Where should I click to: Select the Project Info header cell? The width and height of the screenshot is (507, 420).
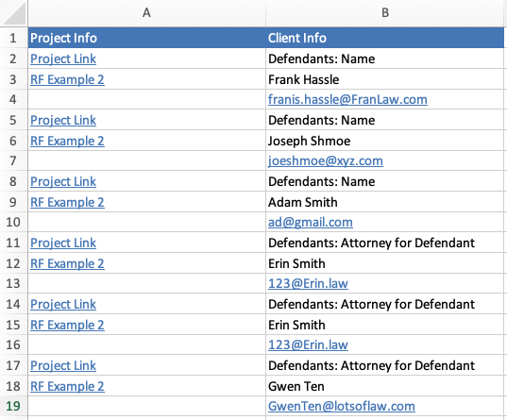point(146,38)
